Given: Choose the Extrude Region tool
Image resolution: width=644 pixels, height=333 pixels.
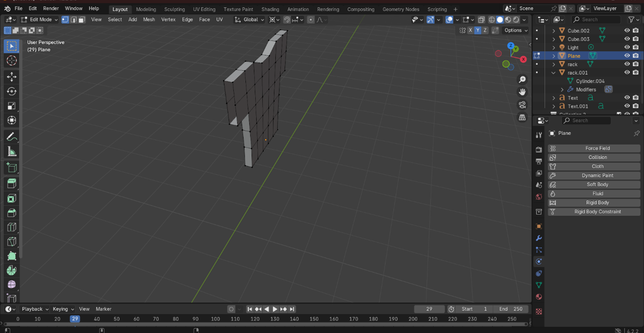Looking at the screenshot, I should pyautogui.click(x=12, y=184).
